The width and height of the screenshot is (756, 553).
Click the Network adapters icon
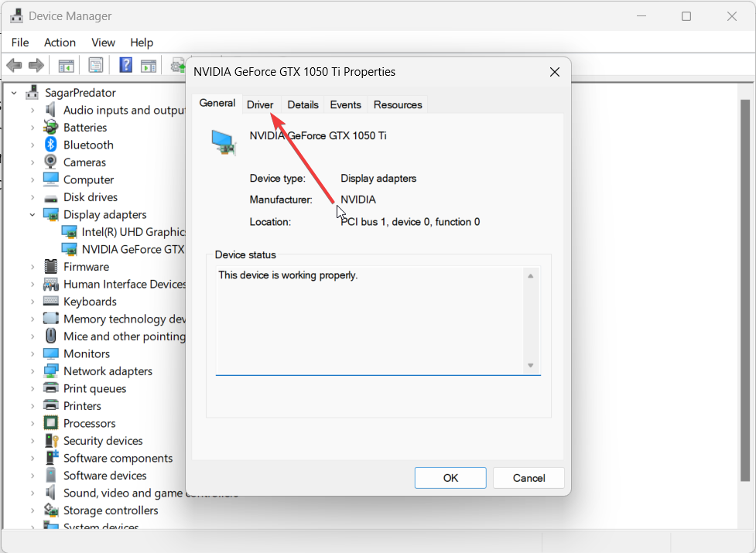(x=50, y=371)
